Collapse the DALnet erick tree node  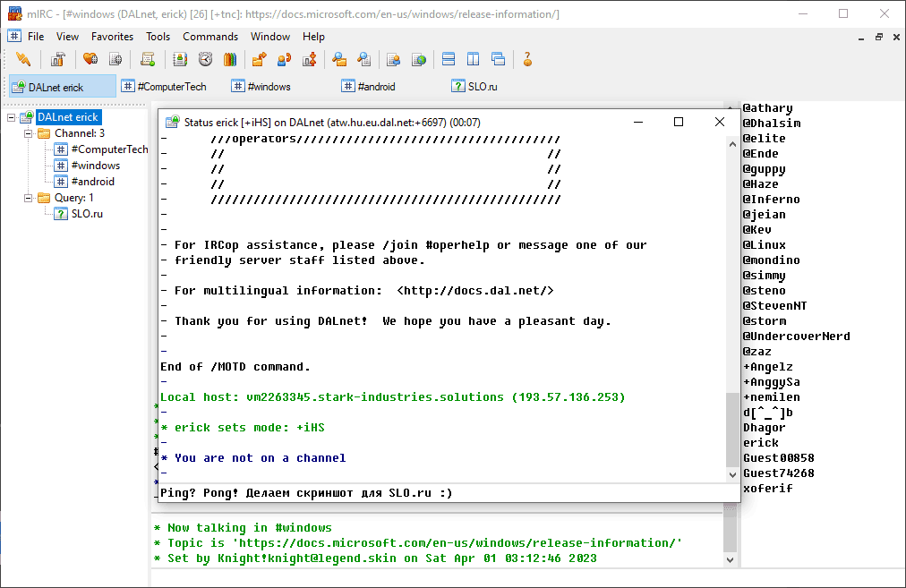(x=11, y=117)
